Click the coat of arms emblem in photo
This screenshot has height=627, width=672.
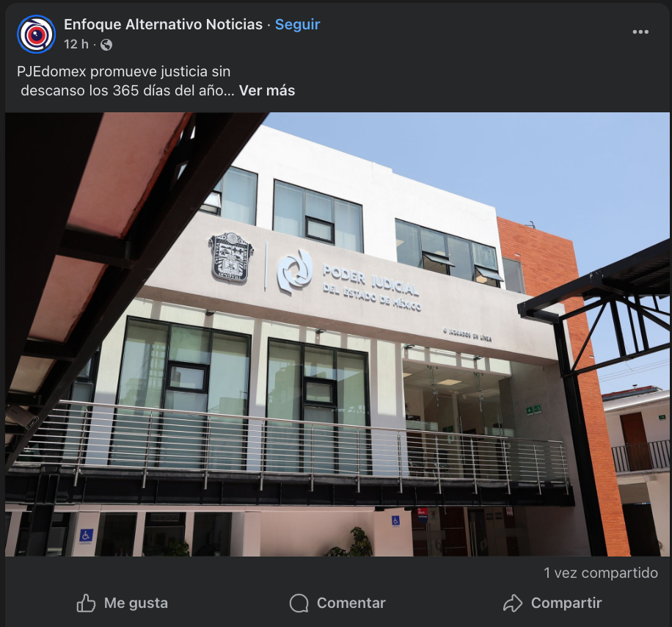[x=231, y=257]
